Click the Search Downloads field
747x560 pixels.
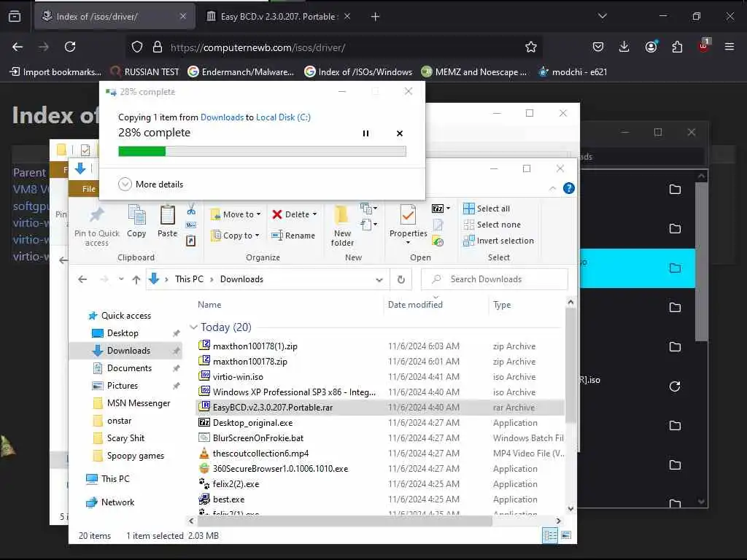pyautogui.click(x=495, y=279)
